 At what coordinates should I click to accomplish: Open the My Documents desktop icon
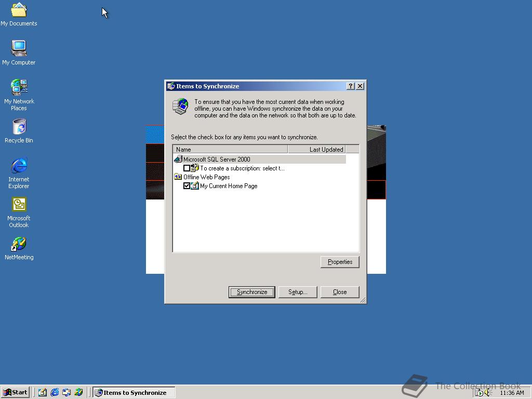click(19, 14)
